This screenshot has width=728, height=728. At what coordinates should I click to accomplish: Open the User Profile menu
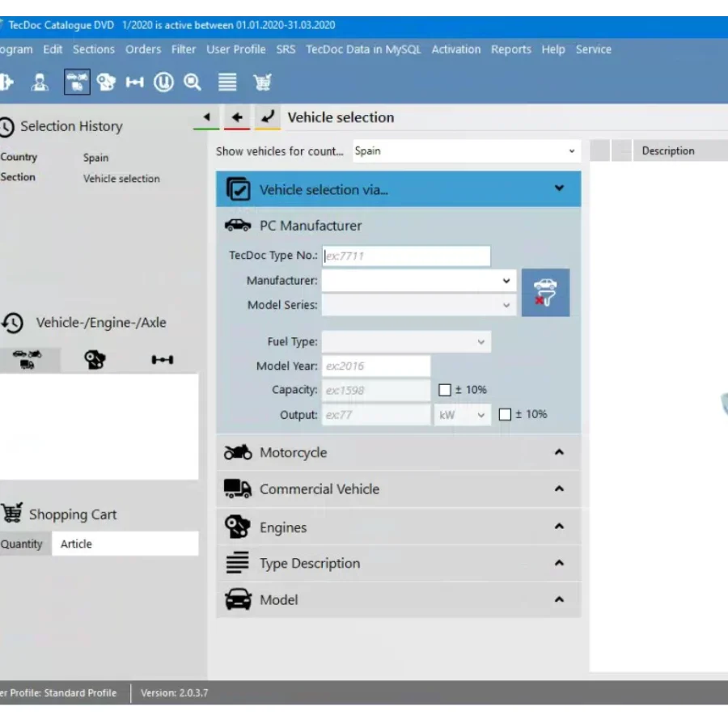[236, 49]
